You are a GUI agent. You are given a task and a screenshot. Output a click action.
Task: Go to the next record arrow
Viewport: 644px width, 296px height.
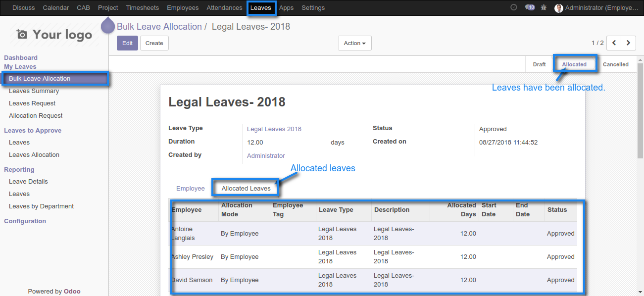click(629, 43)
